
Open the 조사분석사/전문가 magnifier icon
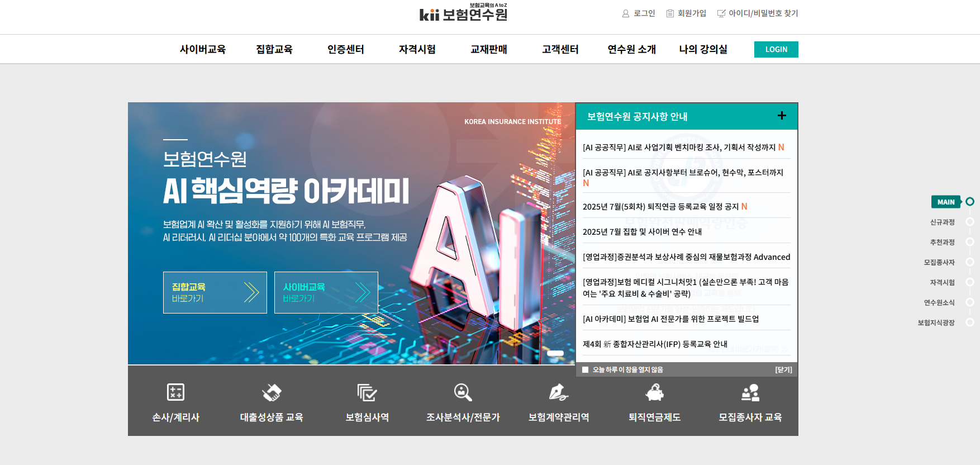tap(463, 392)
